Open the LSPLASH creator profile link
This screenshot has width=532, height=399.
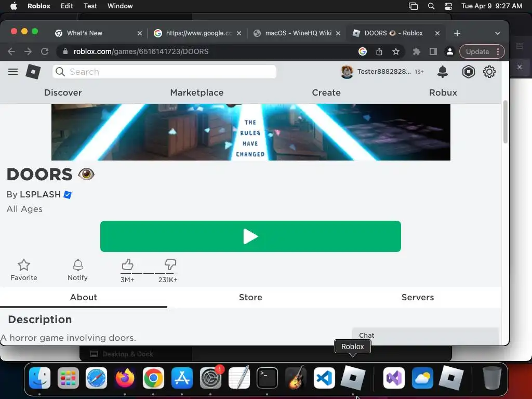[x=40, y=194]
